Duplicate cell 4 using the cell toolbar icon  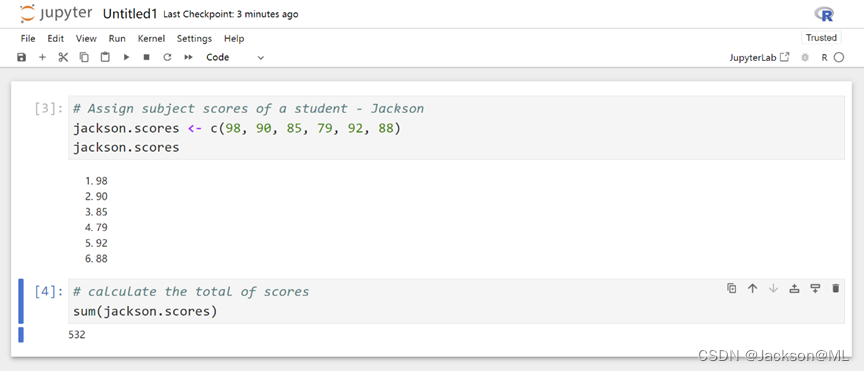point(731,288)
